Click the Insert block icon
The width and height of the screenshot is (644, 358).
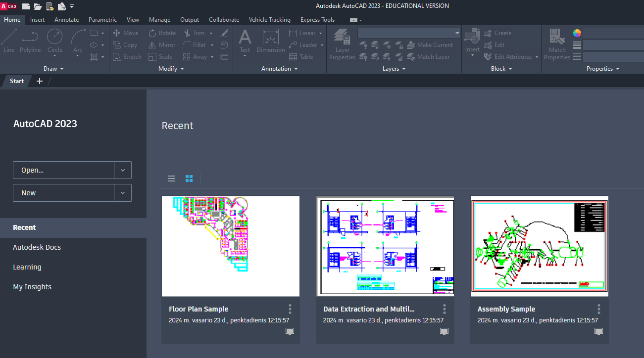tap(472, 37)
